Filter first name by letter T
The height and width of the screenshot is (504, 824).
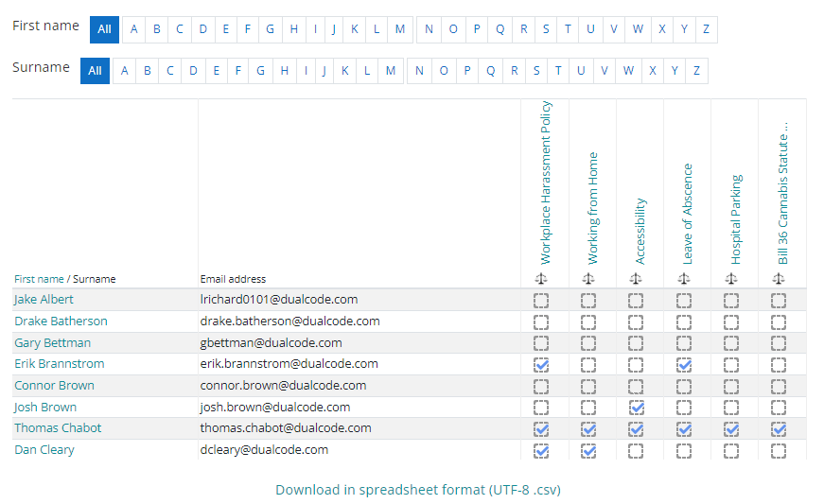pos(568,29)
